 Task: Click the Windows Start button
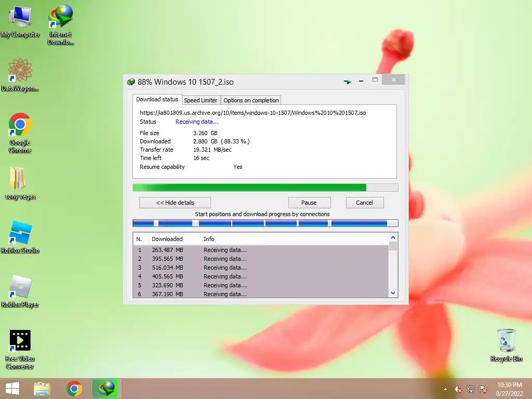click(x=12, y=389)
